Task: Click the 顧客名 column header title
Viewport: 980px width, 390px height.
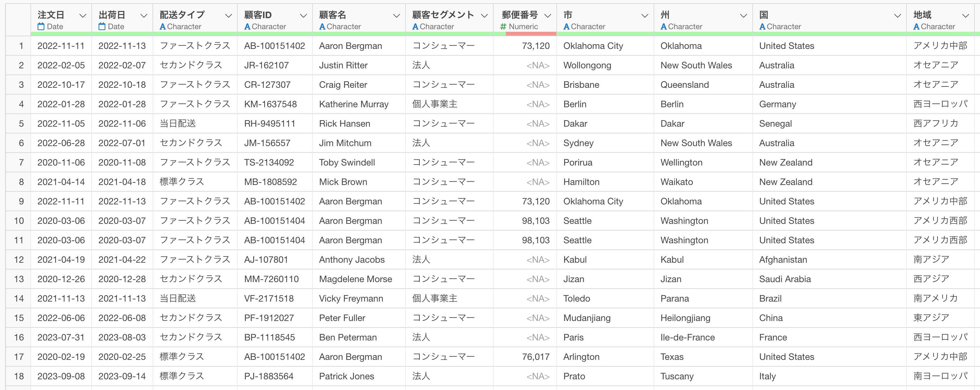Action: pyautogui.click(x=333, y=15)
